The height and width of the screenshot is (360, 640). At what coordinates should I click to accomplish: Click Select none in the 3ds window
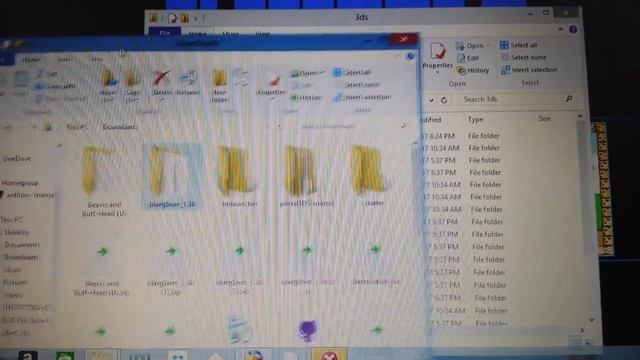(523, 57)
